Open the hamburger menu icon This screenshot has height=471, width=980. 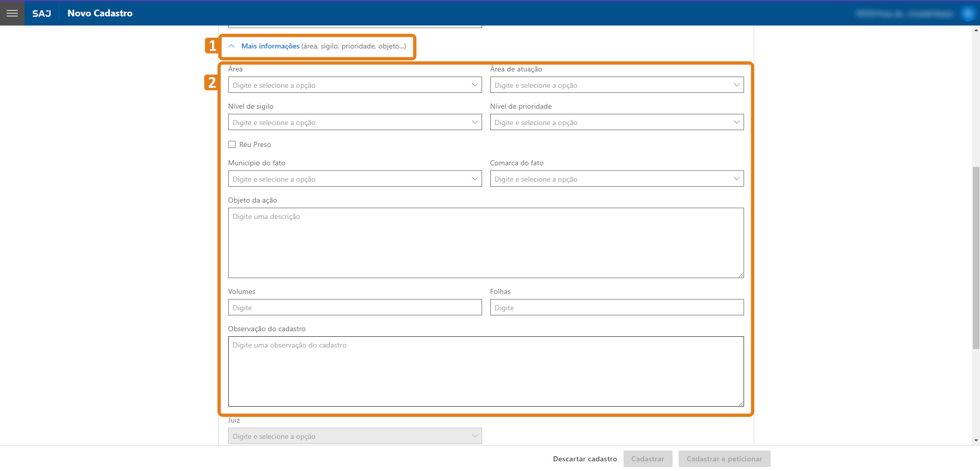pyautogui.click(x=12, y=13)
